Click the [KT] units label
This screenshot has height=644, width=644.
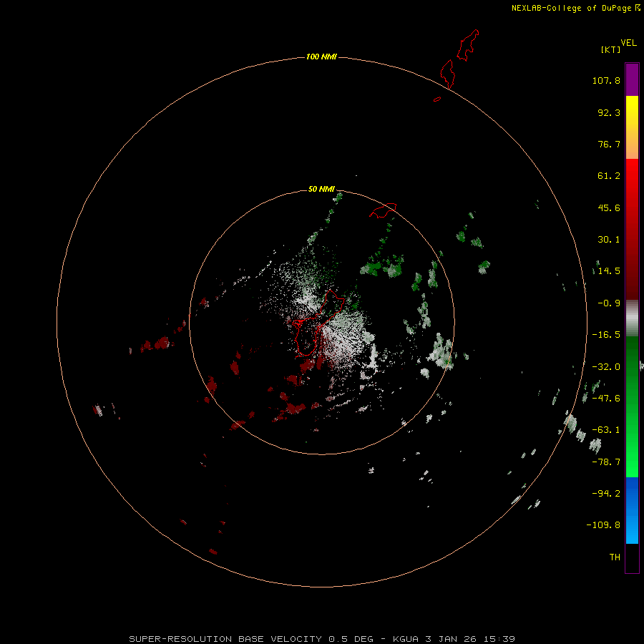(611, 49)
